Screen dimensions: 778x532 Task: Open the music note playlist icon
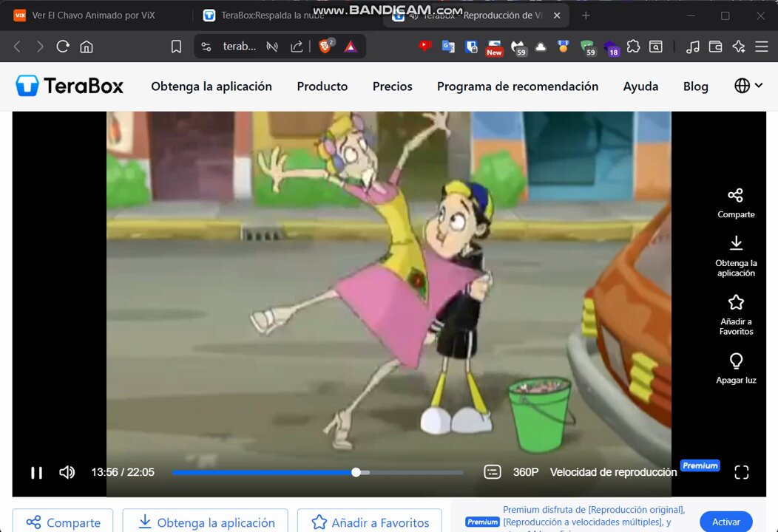coord(692,47)
